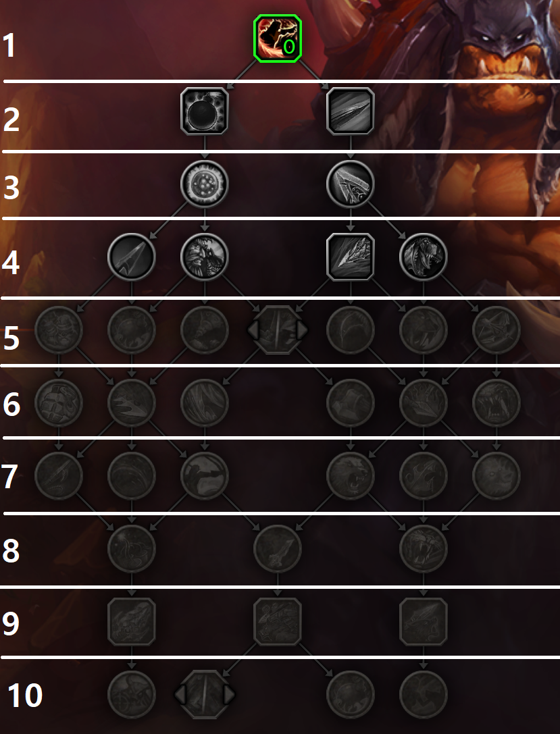Open the octagonal choice talent in row 5

point(278,330)
